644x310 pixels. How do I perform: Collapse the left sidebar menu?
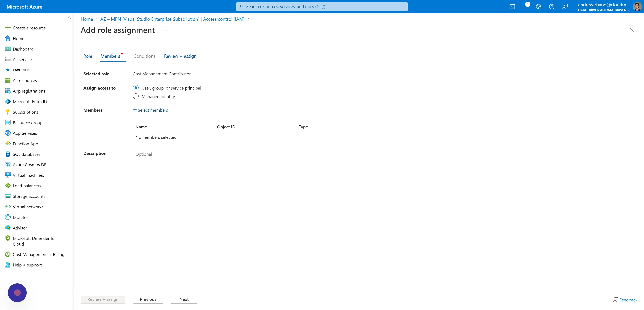tap(70, 18)
